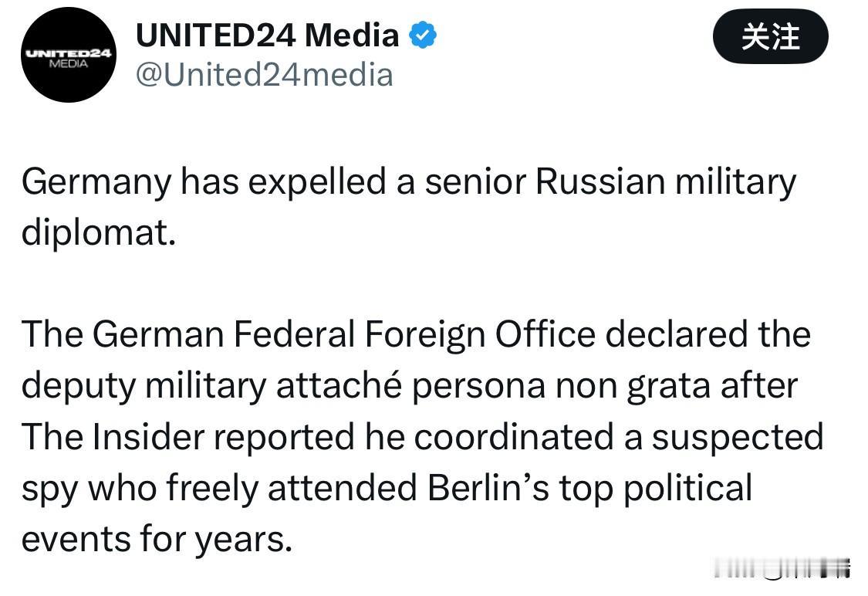This screenshot has width=868, height=596.
Task: Click the closing words "events for years."
Action: pos(157,539)
